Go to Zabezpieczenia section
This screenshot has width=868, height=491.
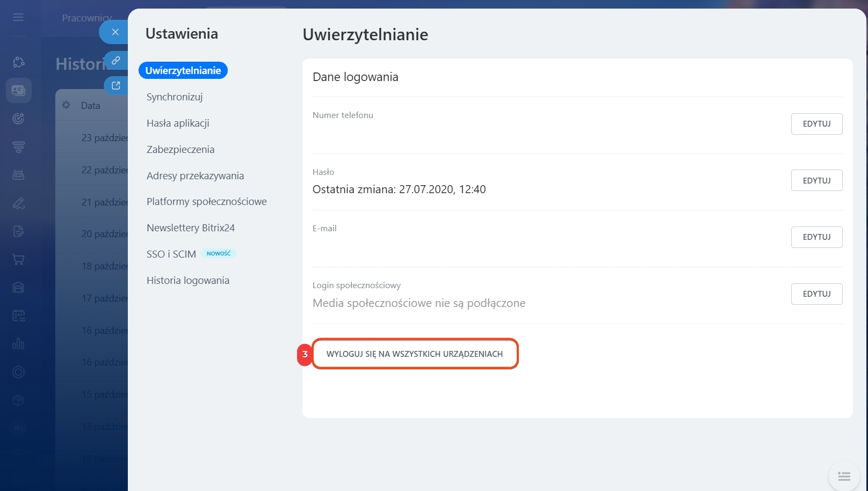tap(180, 150)
